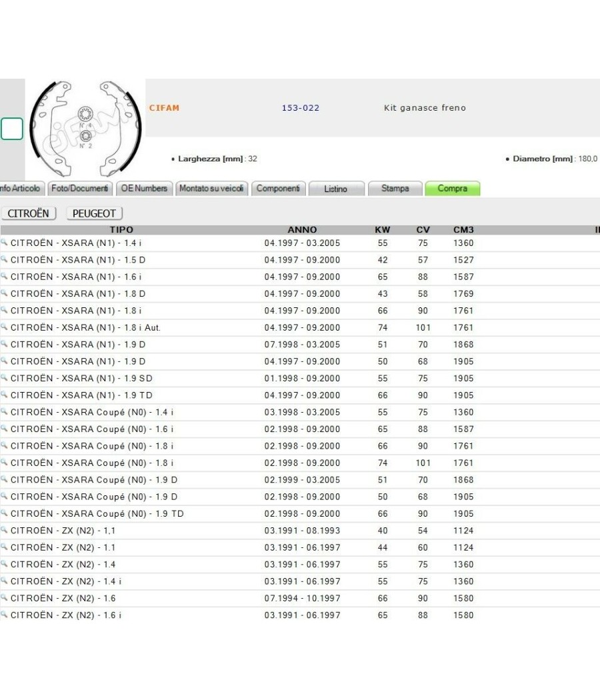Screen dimensions: 600x700
Task: Click magnifier icon beside XSARA Coupé (N0) 1.6 i
Action: (x=4, y=429)
